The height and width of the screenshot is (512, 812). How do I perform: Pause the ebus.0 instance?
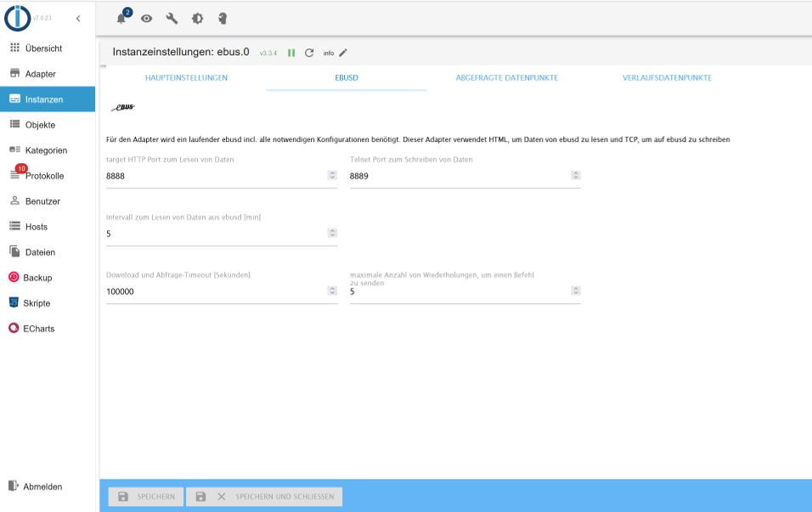[x=291, y=53]
